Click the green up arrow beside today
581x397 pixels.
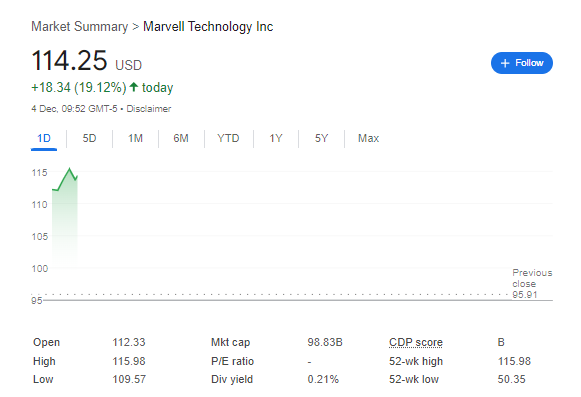point(134,87)
